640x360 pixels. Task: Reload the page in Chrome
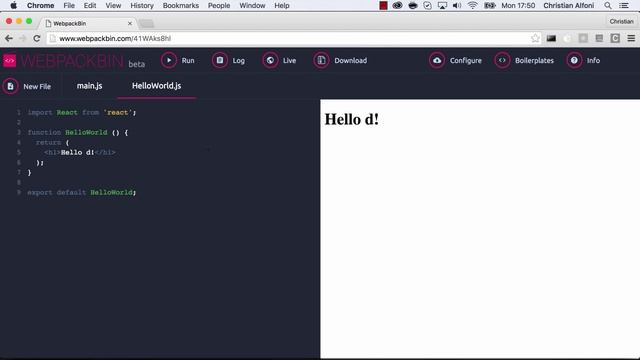[x=37, y=38]
